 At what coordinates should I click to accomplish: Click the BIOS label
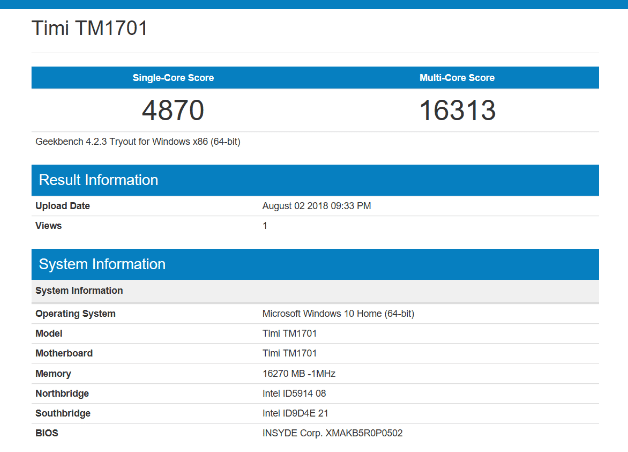(47, 433)
